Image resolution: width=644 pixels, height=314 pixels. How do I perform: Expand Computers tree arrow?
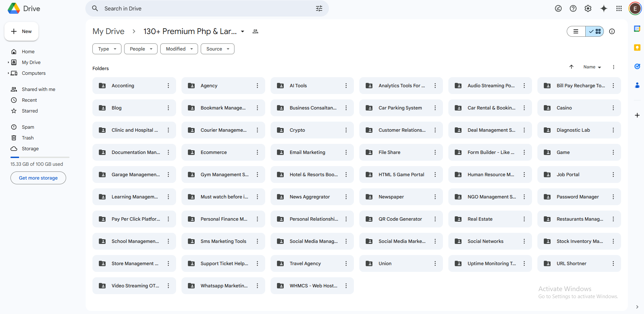pos(8,73)
